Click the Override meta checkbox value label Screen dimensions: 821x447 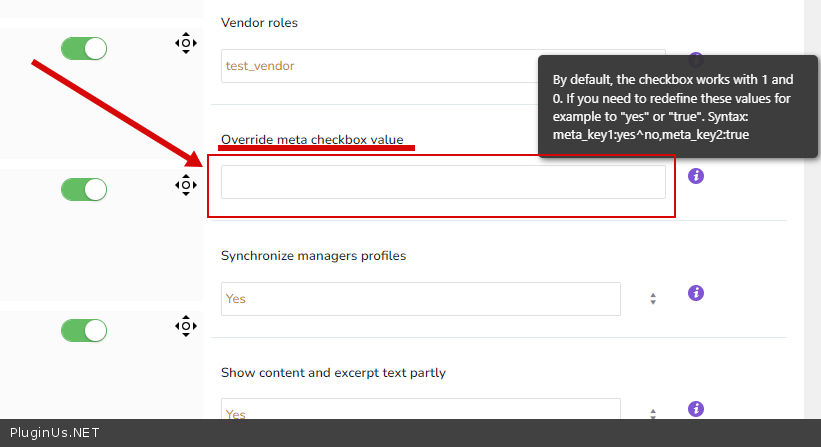pos(312,139)
